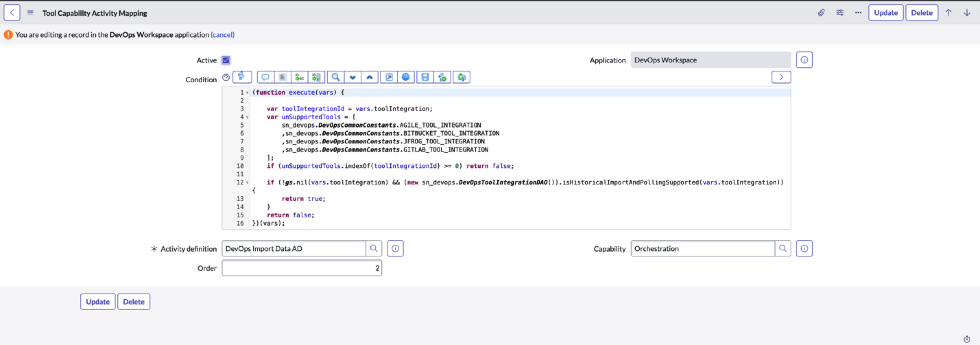Save script with the floppy disk icon
980x345 pixels.
click(x=425, y=77)
